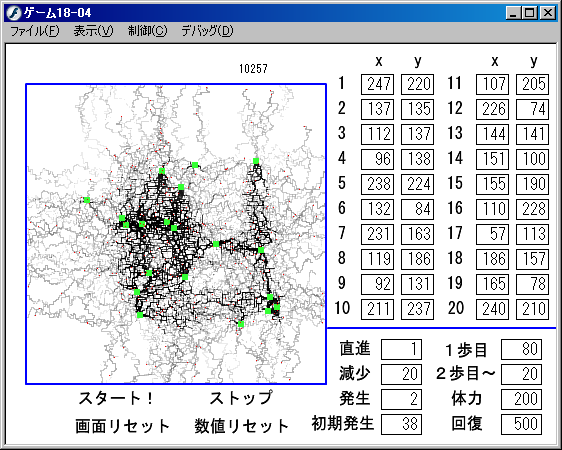Select row 4 x field showing 96
The image size is (562, 450).
pos(377,159)
